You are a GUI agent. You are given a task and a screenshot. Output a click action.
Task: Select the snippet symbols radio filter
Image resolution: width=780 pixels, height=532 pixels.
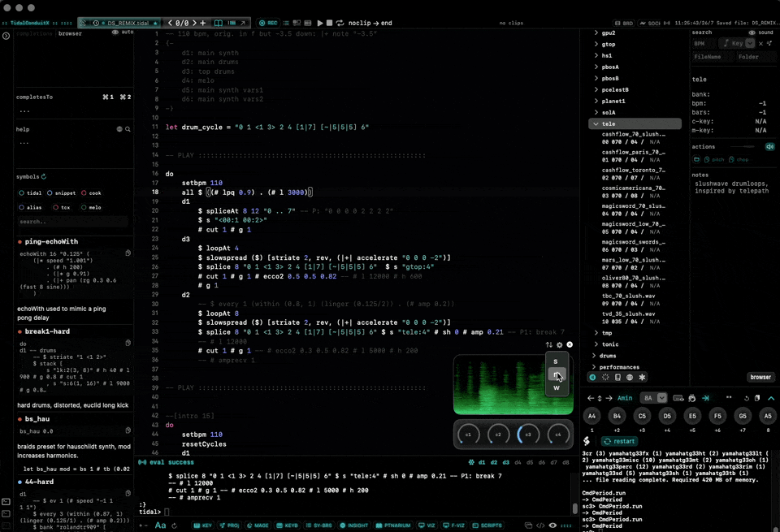pos(61,193)
